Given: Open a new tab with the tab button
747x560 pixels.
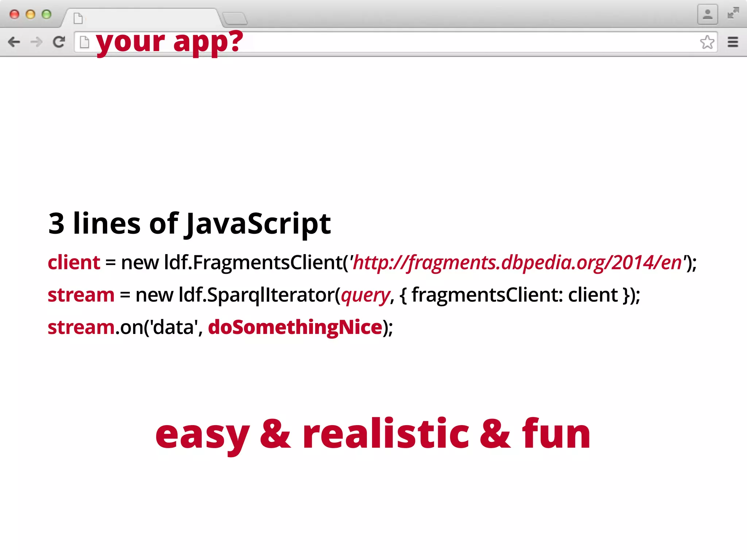Looking at the screenshot, I should pos(235,18).
